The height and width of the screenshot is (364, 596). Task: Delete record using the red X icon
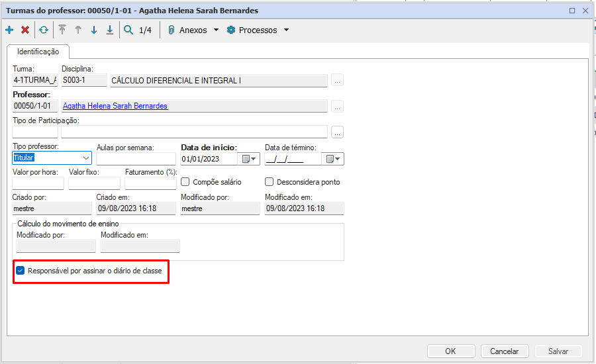tap(25, 30)
